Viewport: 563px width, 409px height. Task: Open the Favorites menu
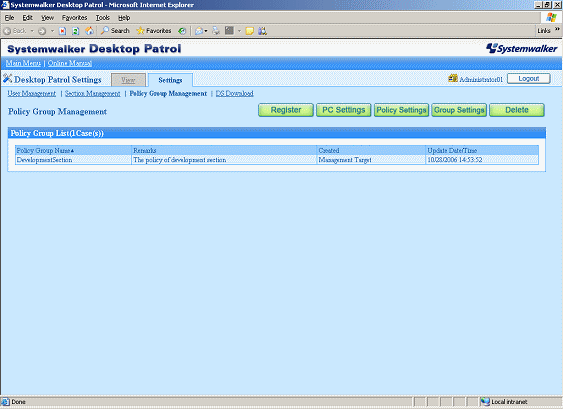point(74,18)
